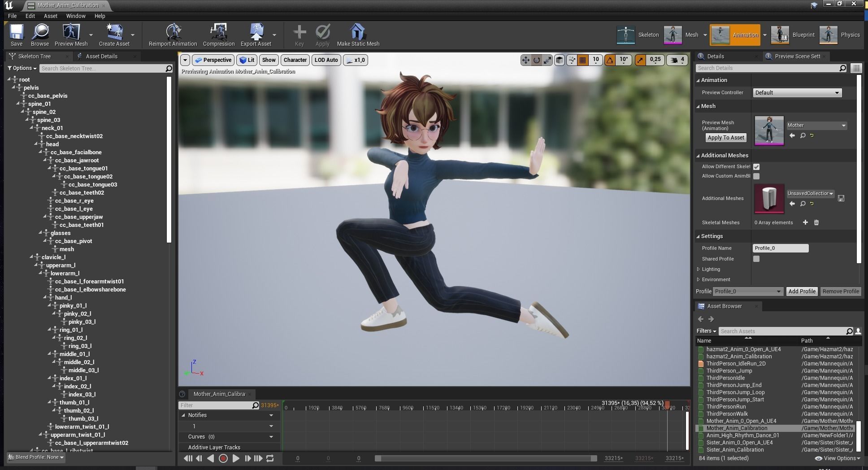This screenshot has width=868, height=470.
Task: Click Remove Profile button
Action: [x=841, y=292]
